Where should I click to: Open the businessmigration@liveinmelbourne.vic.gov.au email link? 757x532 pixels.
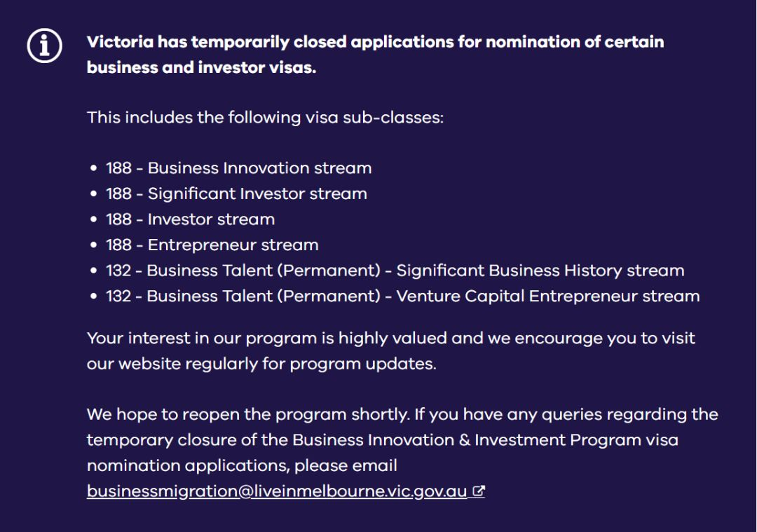click(x=277, y=492)
